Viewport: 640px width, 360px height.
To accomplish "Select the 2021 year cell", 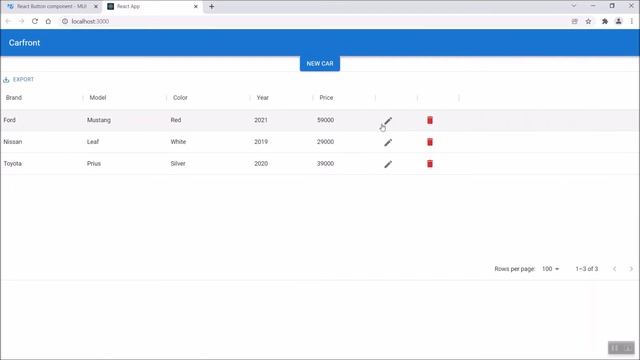I will [261, 120].
